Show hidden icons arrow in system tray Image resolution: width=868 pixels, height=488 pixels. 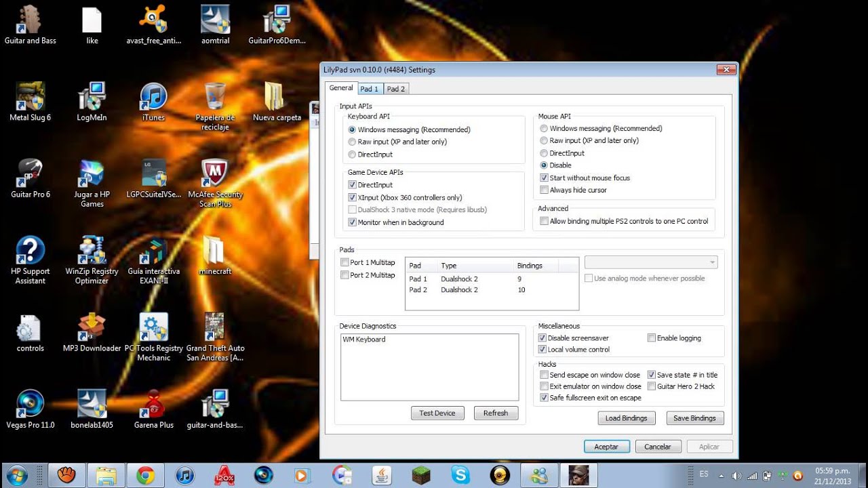click(x=721, y=476)
